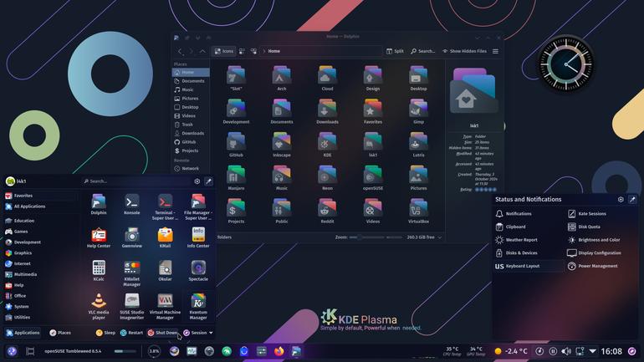Toggle Show Hidden Files in Dolphin

coord(464,51)
